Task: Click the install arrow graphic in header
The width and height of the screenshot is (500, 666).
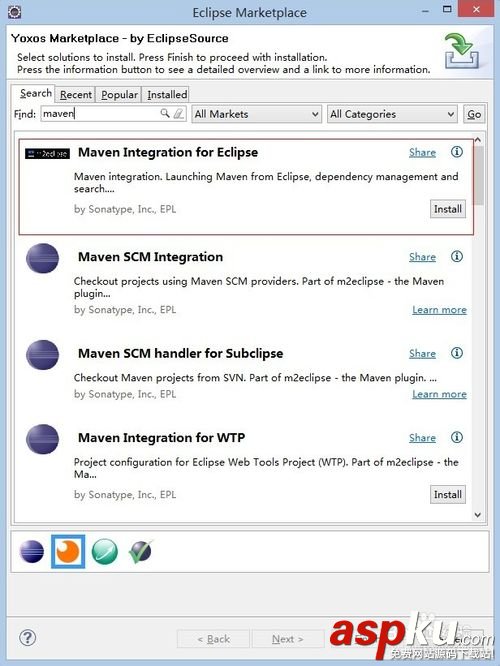Action: (x=462, y=52)
